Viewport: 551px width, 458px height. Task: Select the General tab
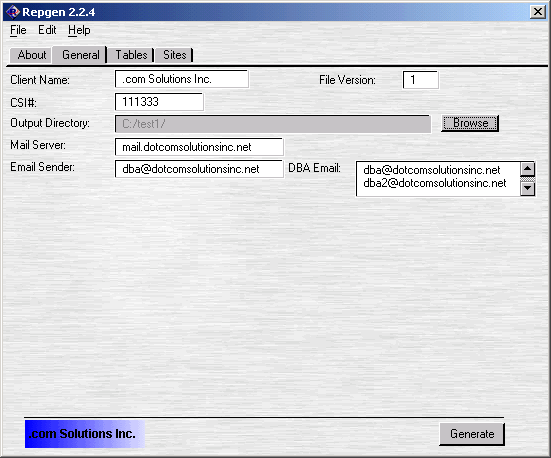coord(80,55)
